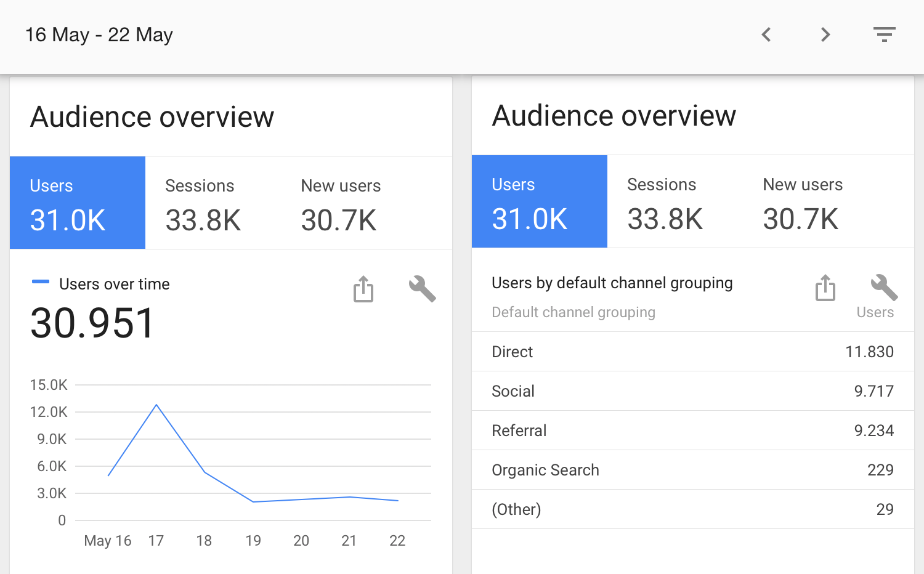This screenshot has width=924, height=574.
Task: Open the wrench edit icon on channel grouping card
Action: click(x=883, y=286)
